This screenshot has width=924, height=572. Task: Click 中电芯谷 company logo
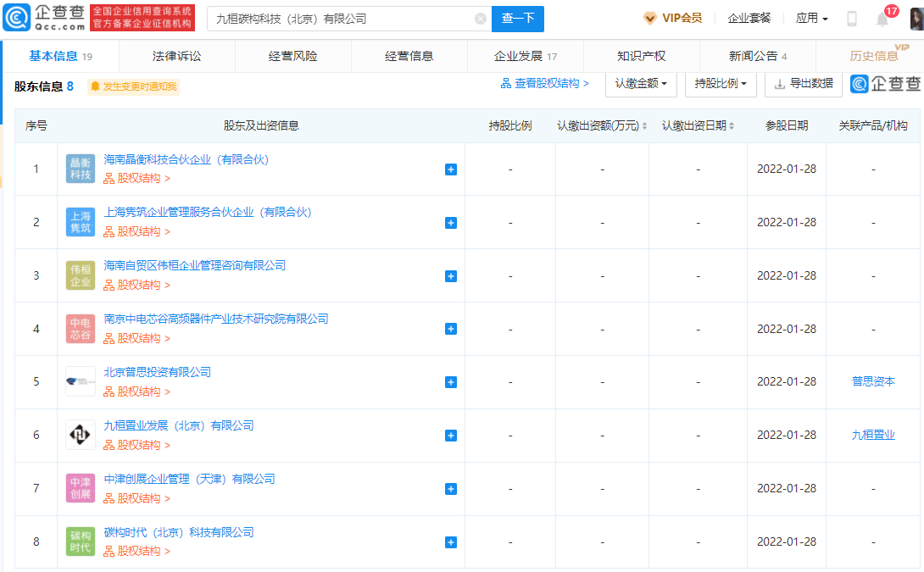(x=81, y=329)
